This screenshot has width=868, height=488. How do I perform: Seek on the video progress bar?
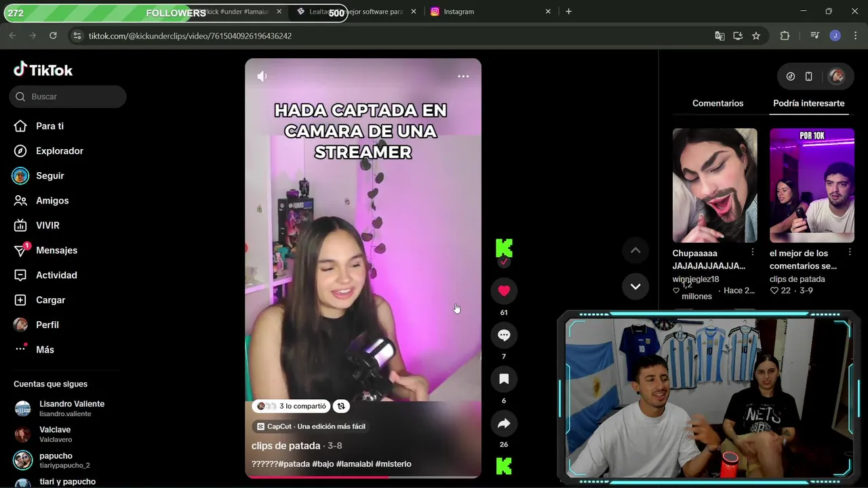(363, 476)
